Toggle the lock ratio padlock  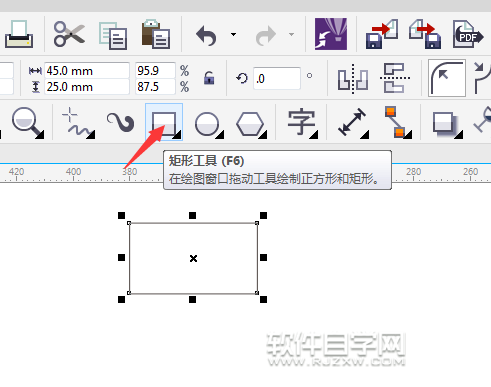pyautogui.click(x=209, y=79)
